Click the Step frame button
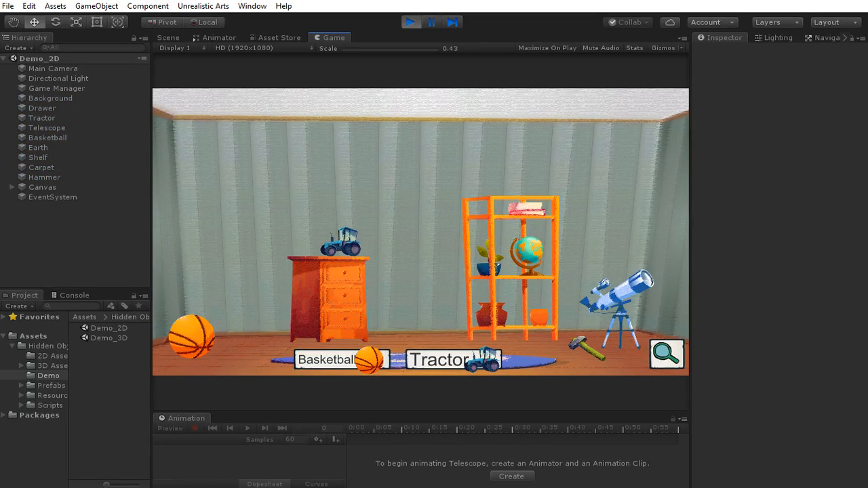This screenshot has width=868, height=488. (452, 22)
